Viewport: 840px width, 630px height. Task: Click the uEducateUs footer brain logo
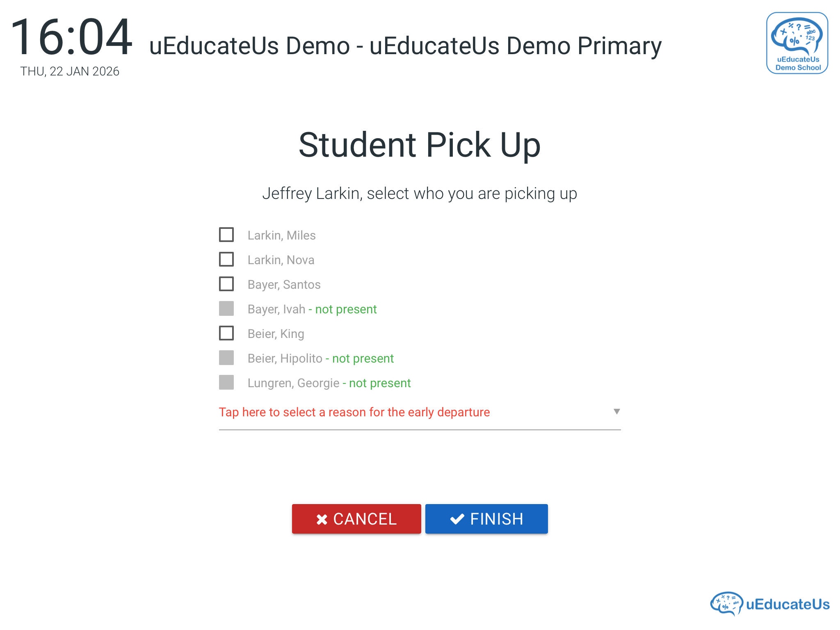click(x=726, y=603)
